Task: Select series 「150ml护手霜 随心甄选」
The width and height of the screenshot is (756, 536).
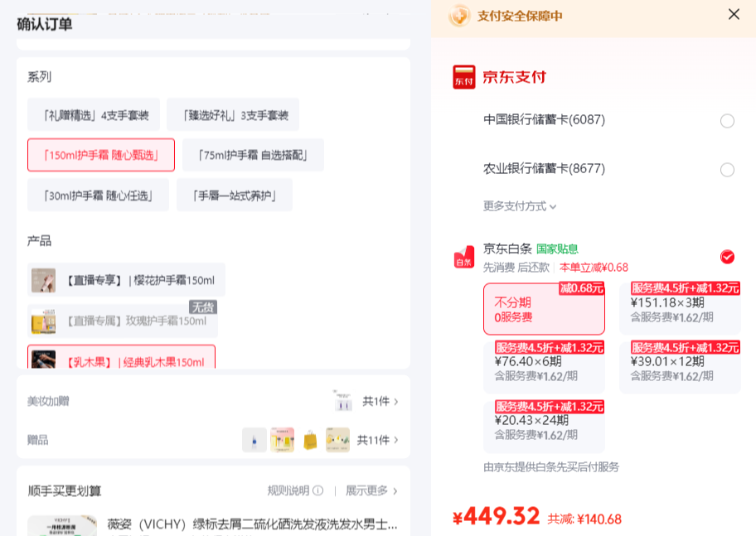Action: point(101,155)
